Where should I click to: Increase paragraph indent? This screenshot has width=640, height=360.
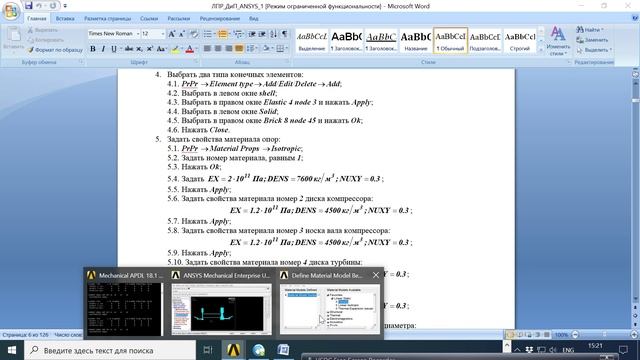click(x=262, y=34)
